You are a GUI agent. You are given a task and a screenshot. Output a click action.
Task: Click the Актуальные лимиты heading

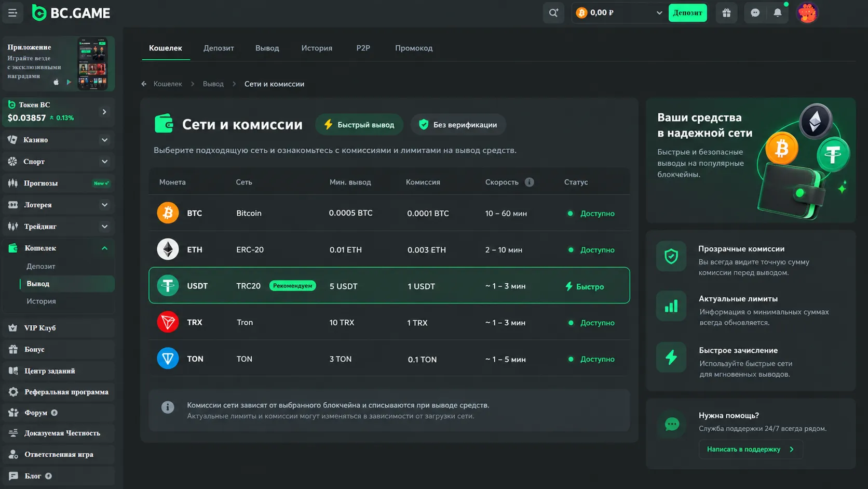coord(738,299)
